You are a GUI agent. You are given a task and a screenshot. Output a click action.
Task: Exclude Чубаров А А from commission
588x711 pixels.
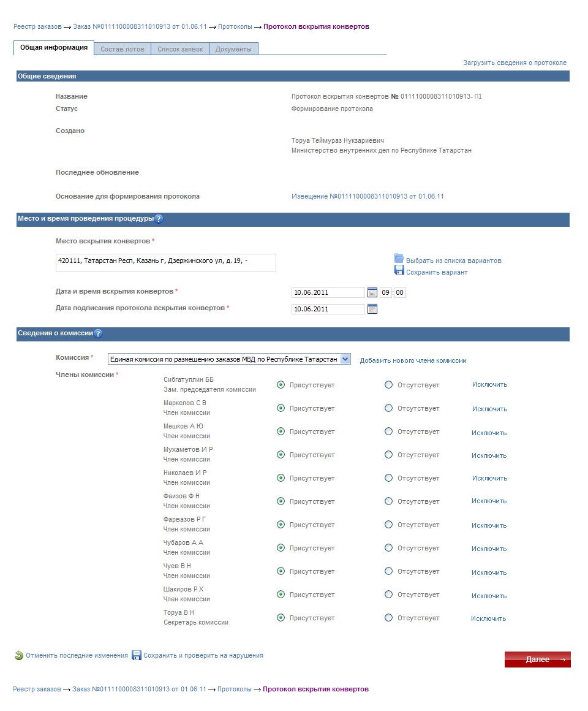pos(489,549)
